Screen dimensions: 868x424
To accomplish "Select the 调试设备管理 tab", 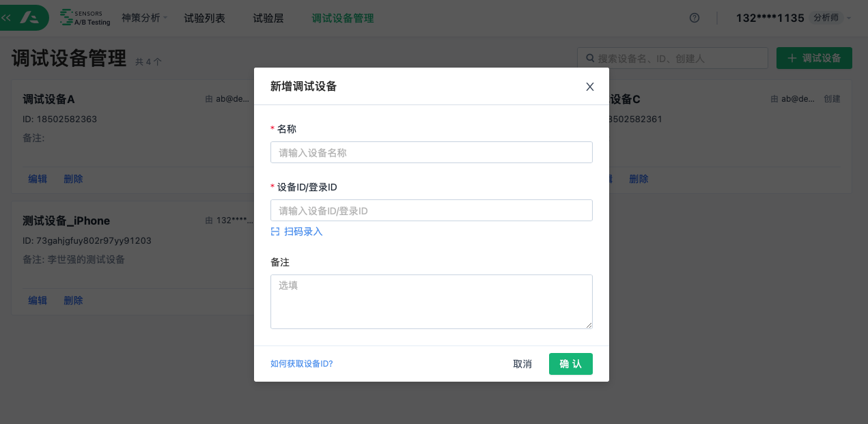I will (342, 18).
